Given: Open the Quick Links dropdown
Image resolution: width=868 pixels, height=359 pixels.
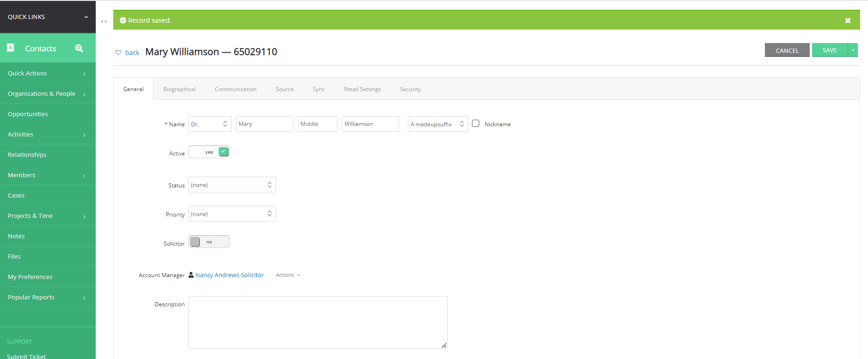Looking at the screenshot, I should 48,17.
